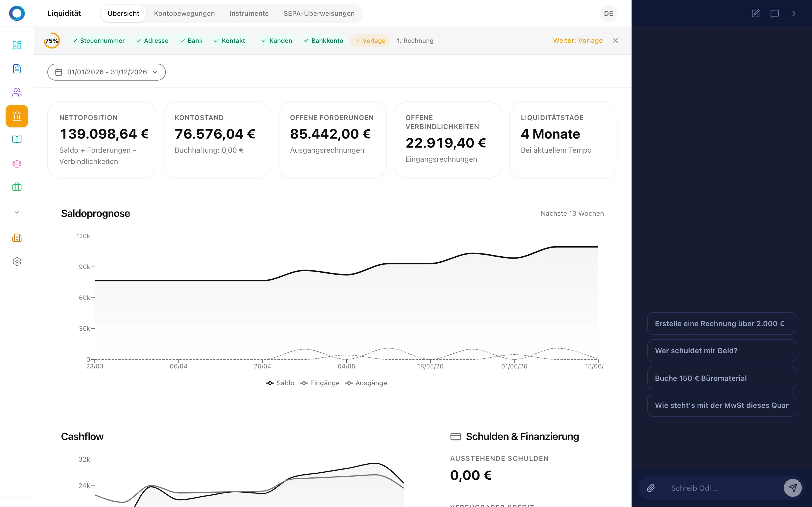Click the paperclip attachment icon in chat
812x507 pixels.
(x=651, y=488)
